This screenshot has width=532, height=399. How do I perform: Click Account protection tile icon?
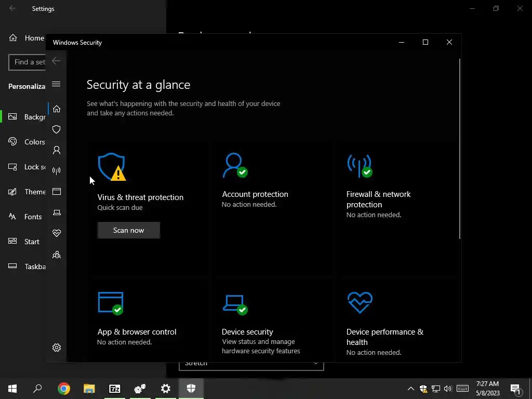point(235,165)
